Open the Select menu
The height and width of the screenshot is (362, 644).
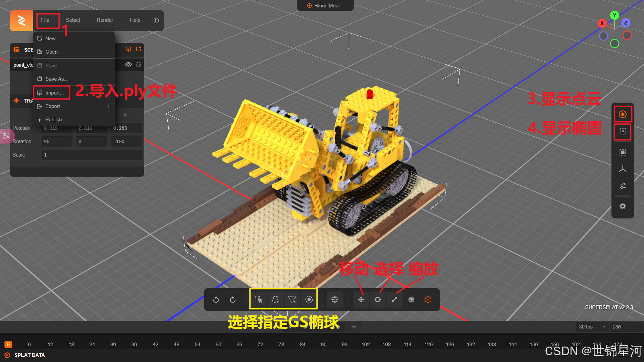click(x=73, y=20)
